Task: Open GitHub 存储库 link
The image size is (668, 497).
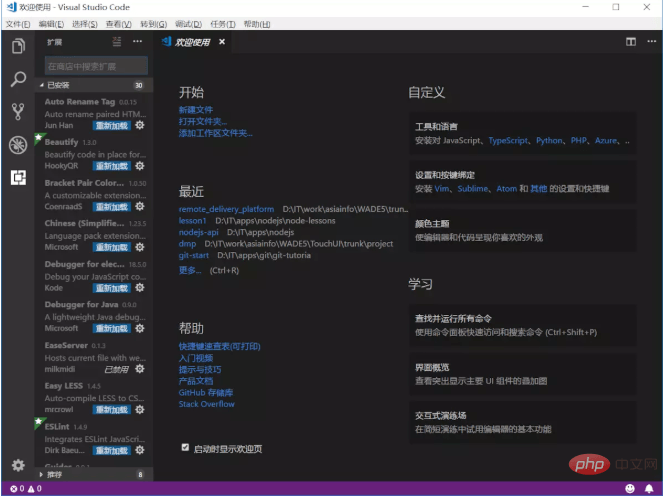Action: point(206,393)
